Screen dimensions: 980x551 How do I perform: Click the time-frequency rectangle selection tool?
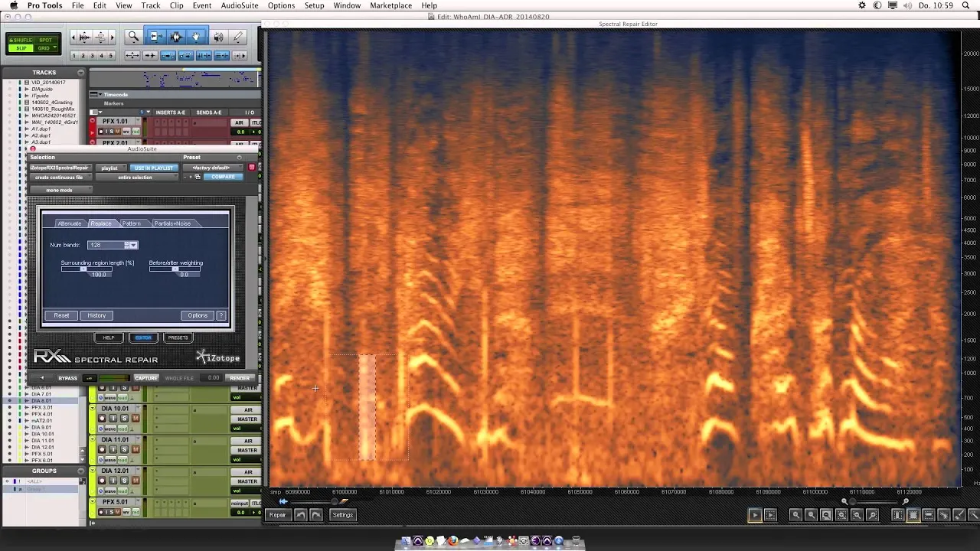click(913, 515)
